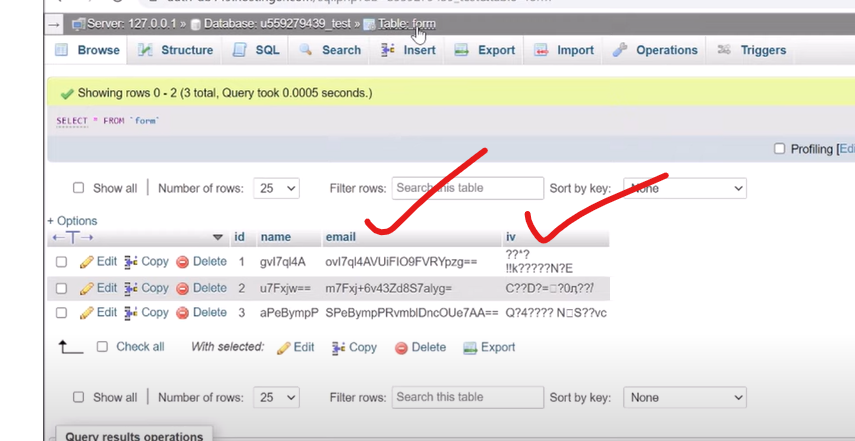
Task: Tick the Profiling checkbox
Action: point(779,149)
